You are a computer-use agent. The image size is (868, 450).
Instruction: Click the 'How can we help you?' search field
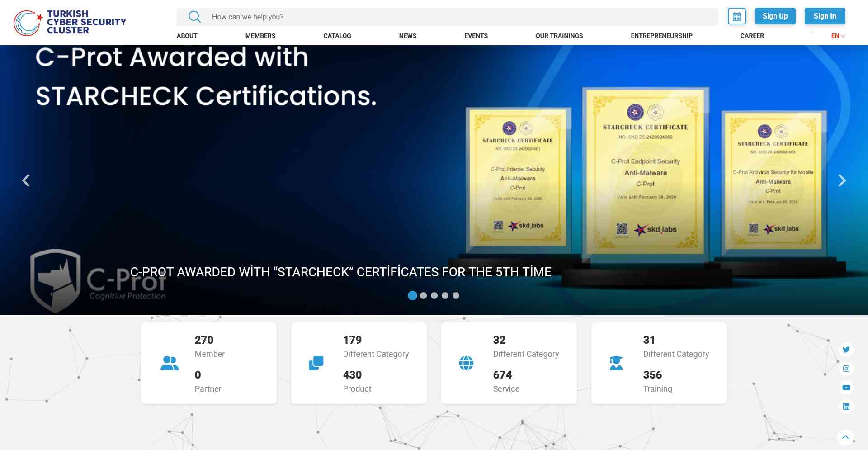click(x=452, y=17)
